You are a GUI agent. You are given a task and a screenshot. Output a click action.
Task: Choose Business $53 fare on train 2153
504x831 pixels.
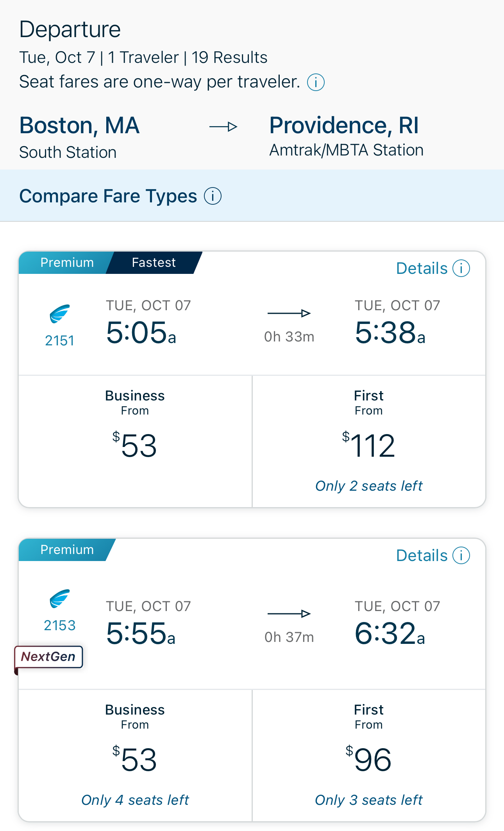[x=135, y=756]
